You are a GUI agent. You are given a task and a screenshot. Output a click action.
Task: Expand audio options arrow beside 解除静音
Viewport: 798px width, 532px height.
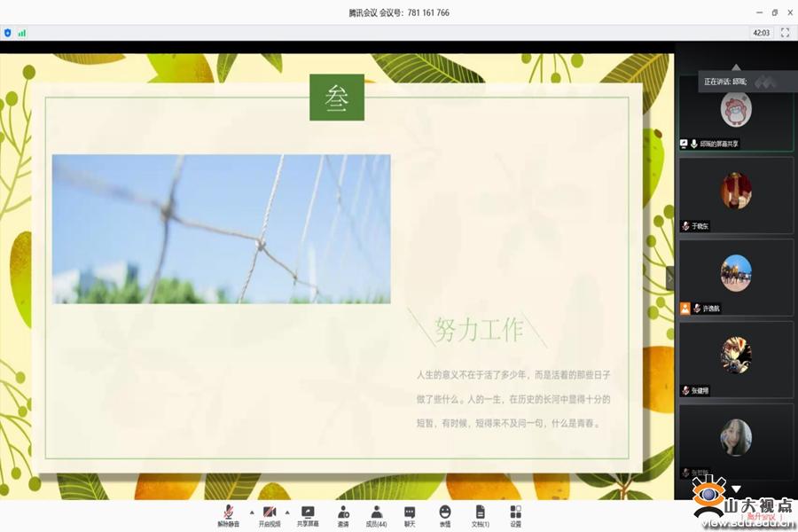pos(252,512)
